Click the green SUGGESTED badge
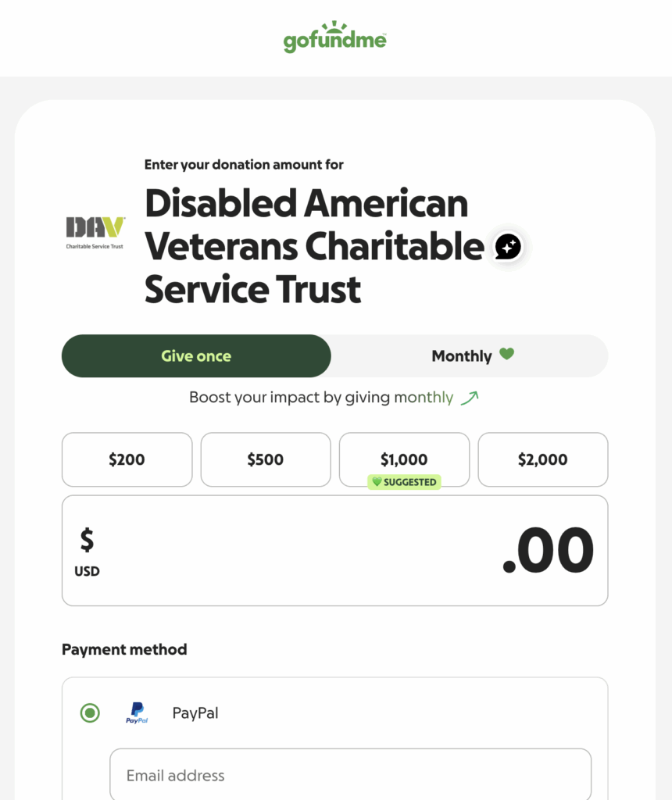The image size is (672, 800). point(404,482)
